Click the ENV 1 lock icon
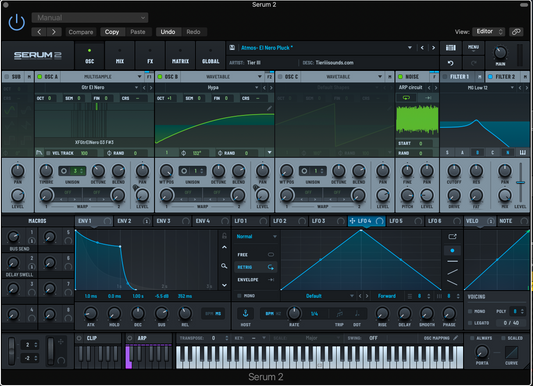This screenshot has width=533, height=386. 224,235
